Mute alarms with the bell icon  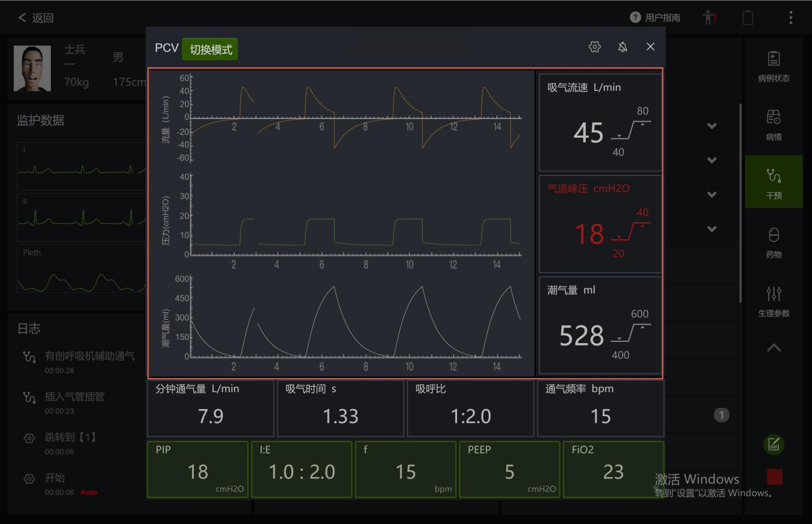622,47
